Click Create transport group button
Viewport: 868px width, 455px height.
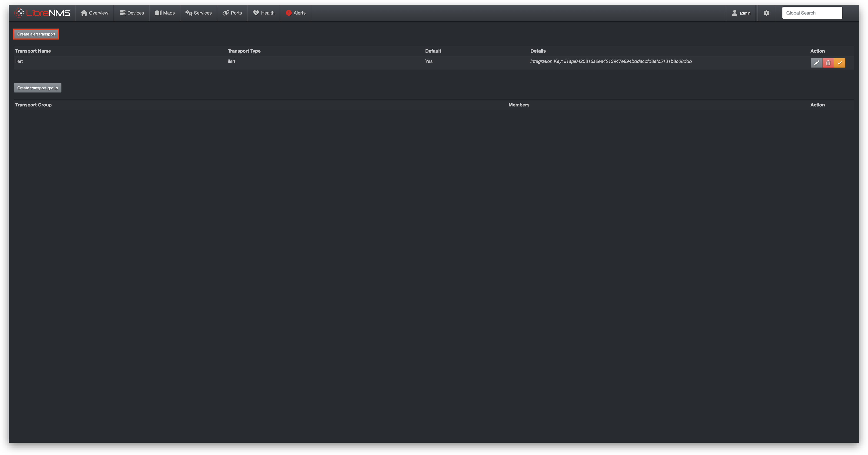tap(37, 88)
